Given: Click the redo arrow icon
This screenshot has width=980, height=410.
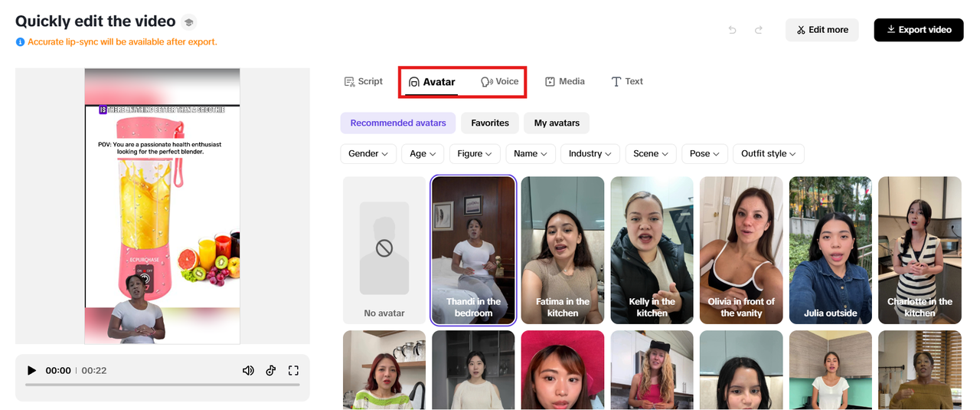Looking at the screenshot, I should (x=759, y=30).
